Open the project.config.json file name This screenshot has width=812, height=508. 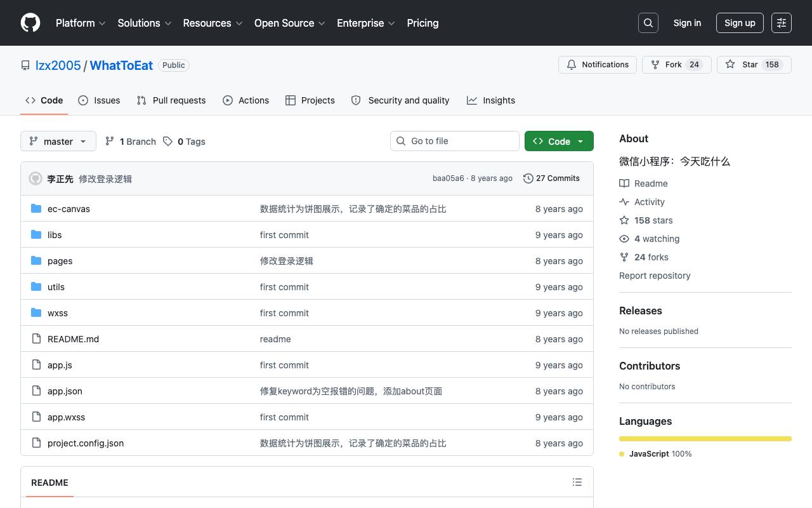click(x=86, y=443)
